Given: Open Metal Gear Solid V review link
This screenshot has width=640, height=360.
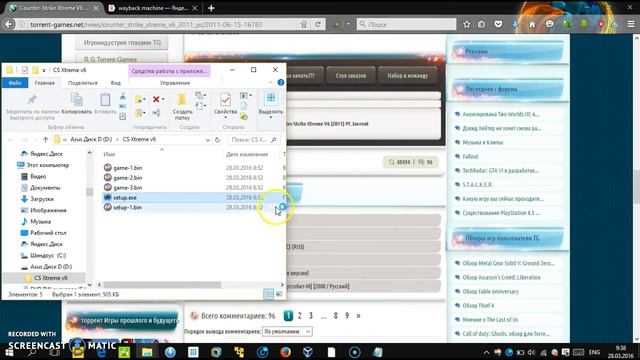Looking at the screenshot, I should 508,263.
